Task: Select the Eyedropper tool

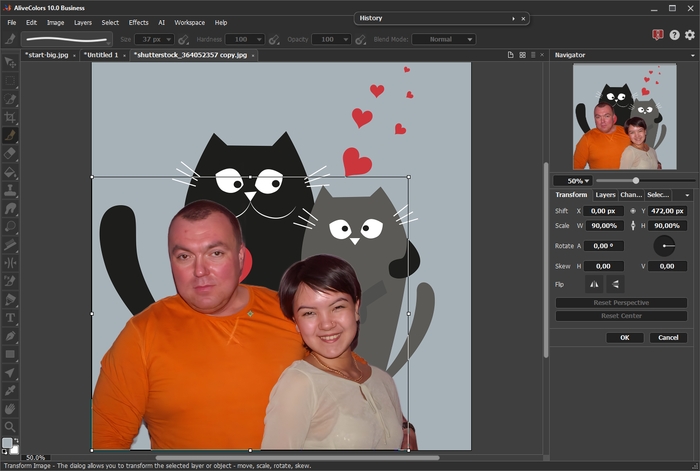Action: [x=10, y=391]
